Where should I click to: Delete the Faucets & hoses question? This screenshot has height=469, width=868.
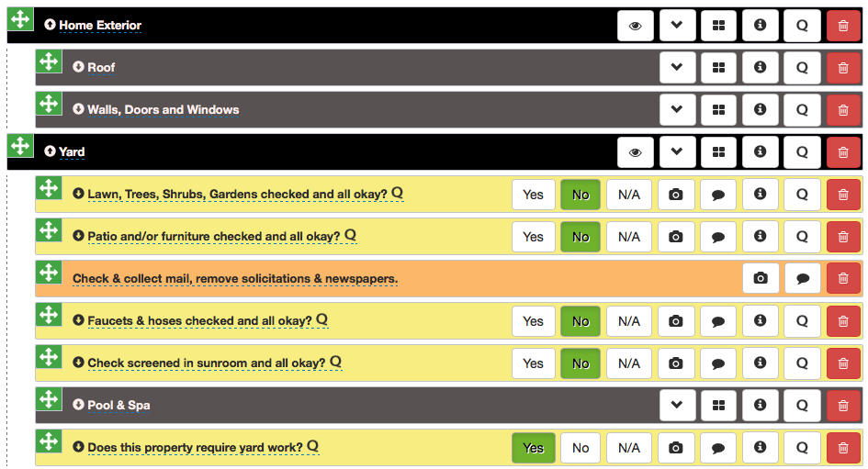(843, 321)
